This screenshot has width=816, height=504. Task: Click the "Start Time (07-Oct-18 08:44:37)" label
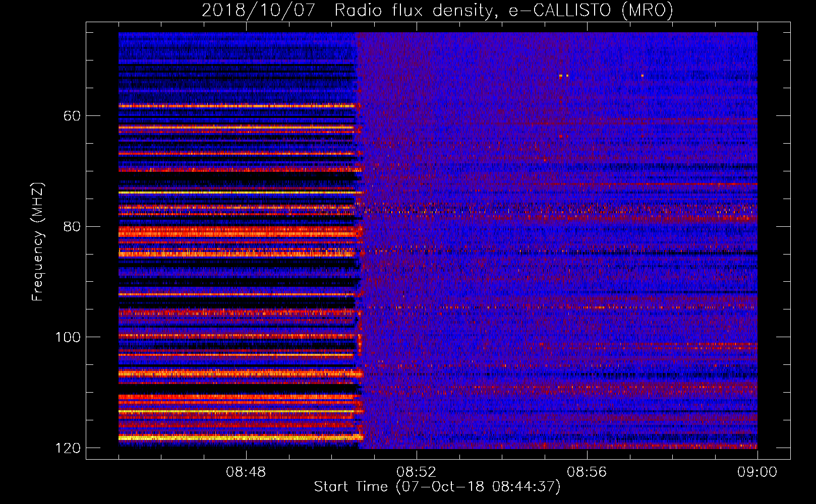pos(437,487)
